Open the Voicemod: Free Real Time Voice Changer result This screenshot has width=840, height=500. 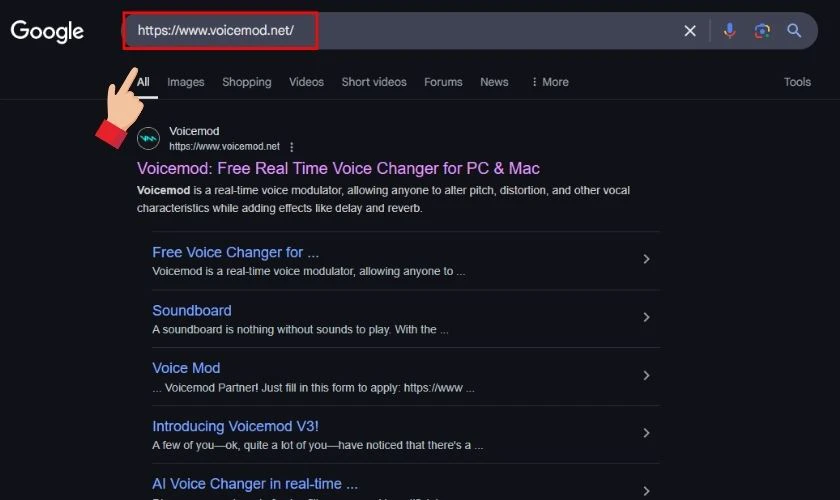[x=338, y=168]
